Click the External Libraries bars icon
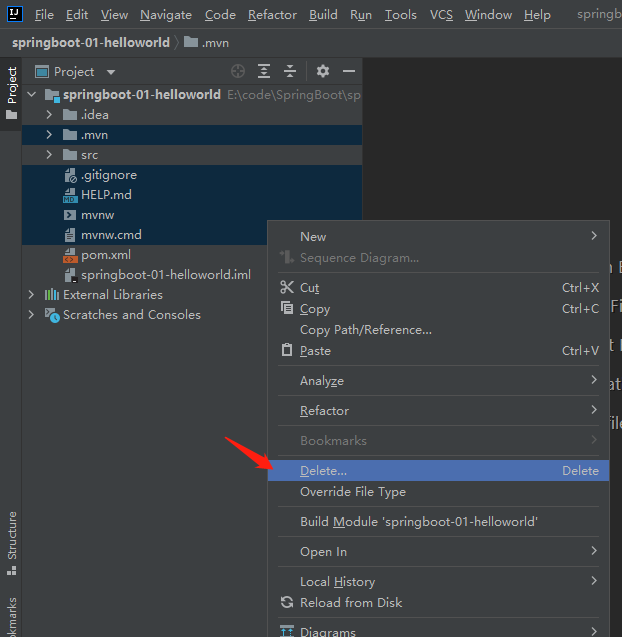 click(52, 295)
